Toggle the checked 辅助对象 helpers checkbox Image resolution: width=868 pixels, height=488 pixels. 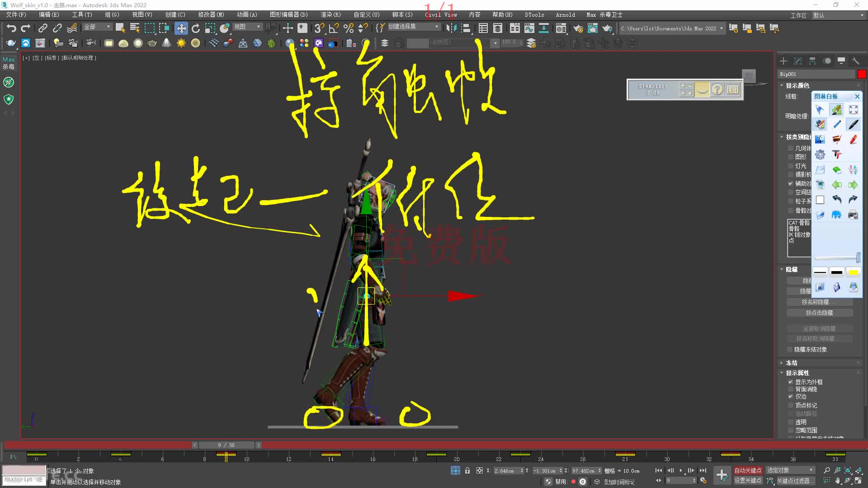tap(791, 183)
